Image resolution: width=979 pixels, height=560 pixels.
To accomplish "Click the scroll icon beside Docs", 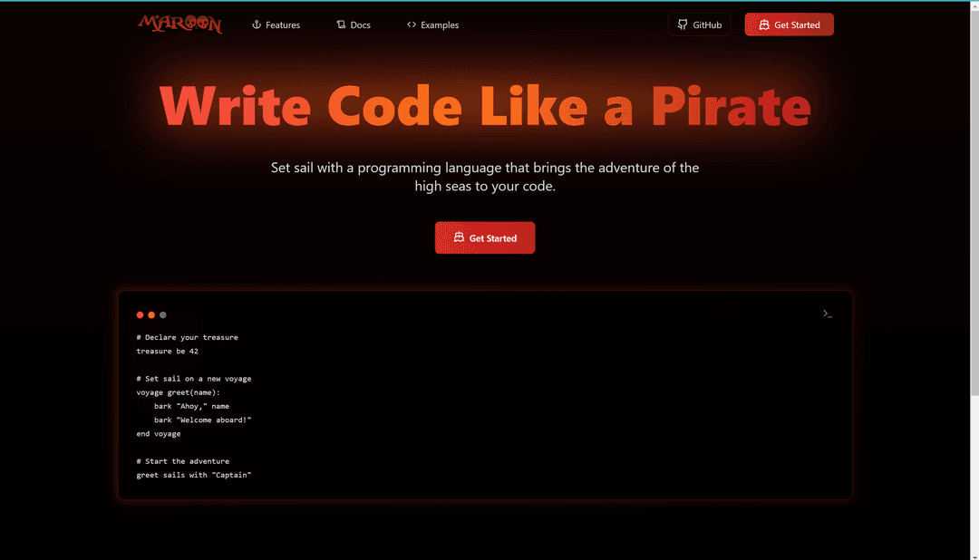I will (341, 24).
